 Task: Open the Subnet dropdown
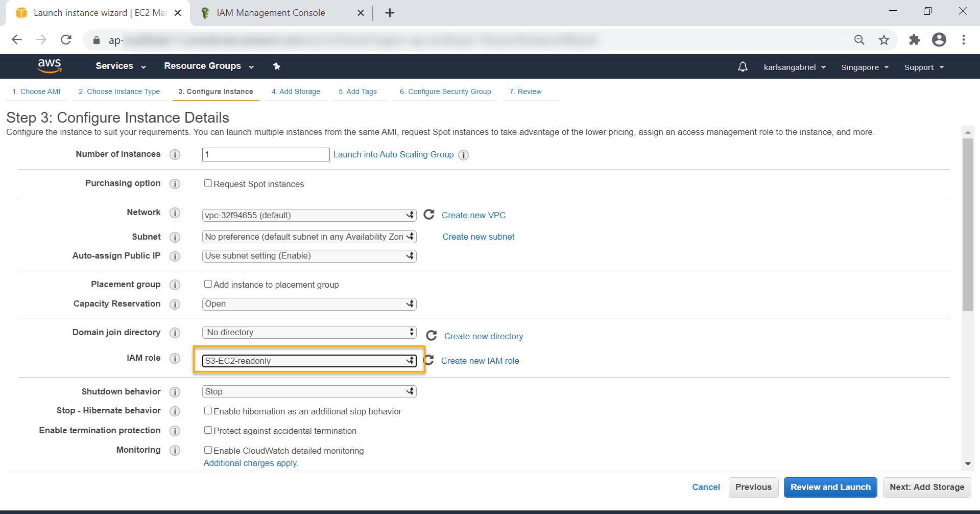click(309, 237)
